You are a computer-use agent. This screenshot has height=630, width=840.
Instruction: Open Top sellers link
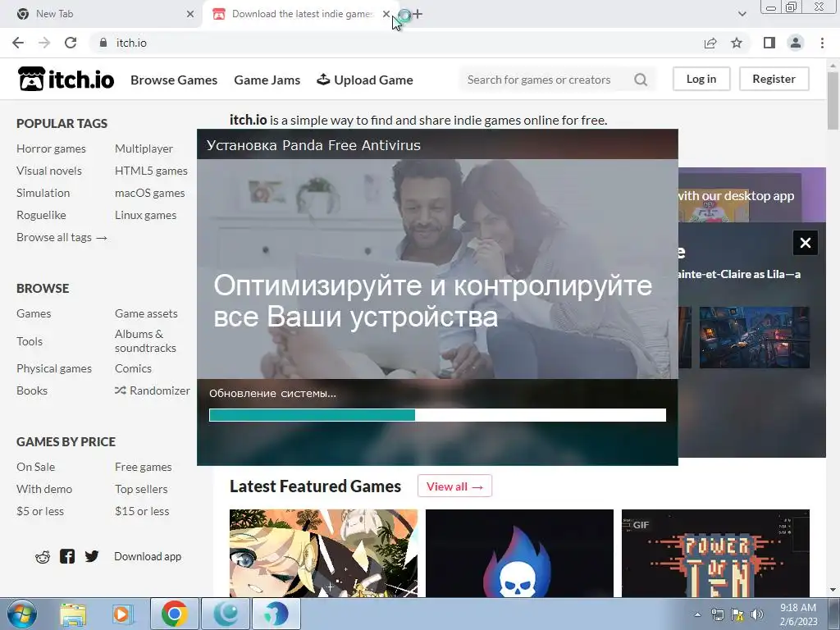141,489
